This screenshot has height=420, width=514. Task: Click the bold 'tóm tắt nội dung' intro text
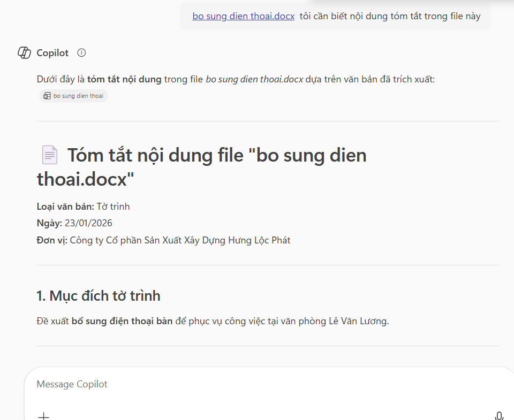[x=124, y=79]
